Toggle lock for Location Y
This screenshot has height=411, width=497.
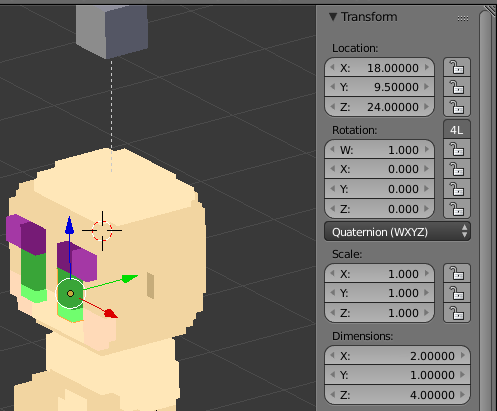(457, 87)
